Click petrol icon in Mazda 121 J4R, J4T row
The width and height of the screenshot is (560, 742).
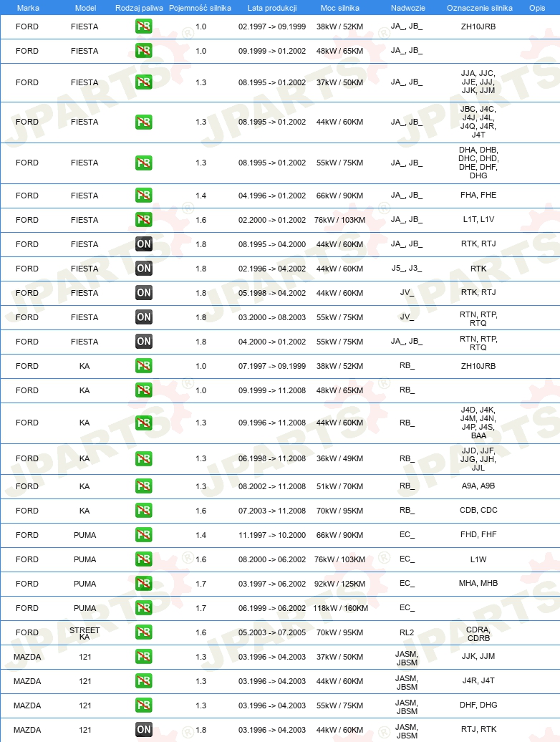(x=144, y=681)
